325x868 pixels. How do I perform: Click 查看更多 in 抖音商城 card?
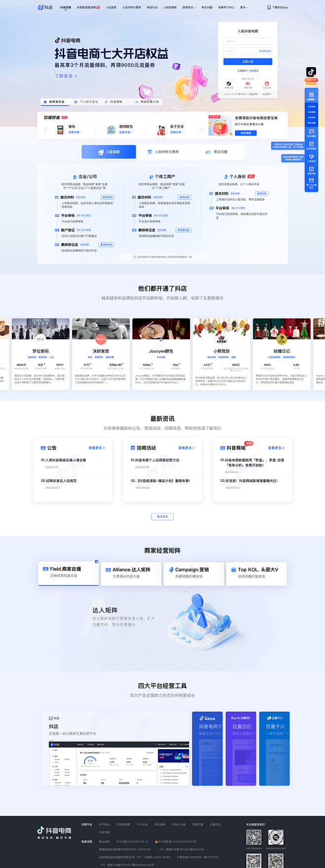(276, 448)
